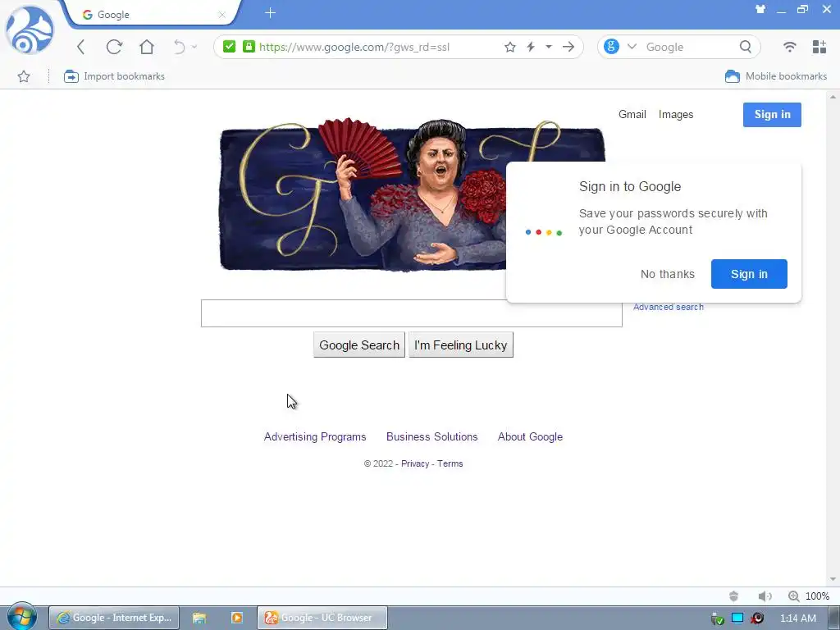Click the network monitor tray icon
Viewport: 840px width, 630px height.
click(737, 619)
